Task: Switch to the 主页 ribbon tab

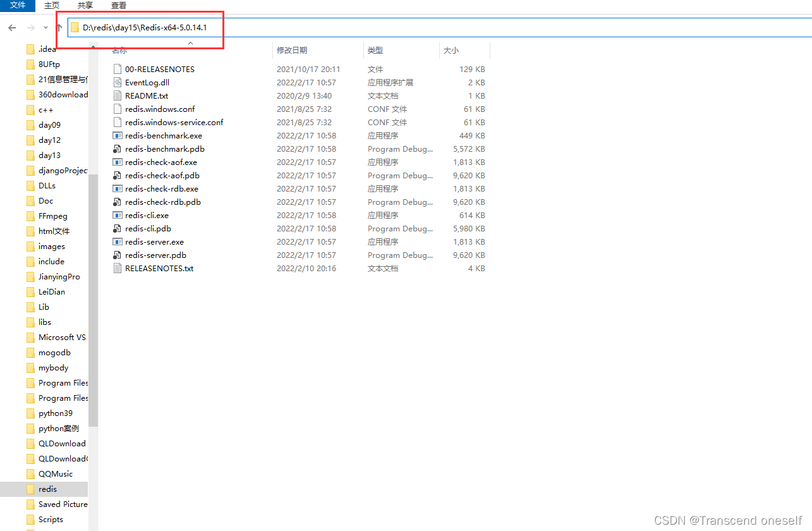Action: pyautogui.click(x=52, y=5)
